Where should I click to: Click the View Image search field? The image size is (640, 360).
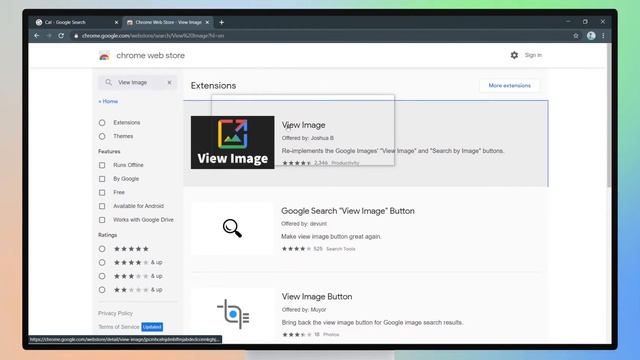pyautogui.click(x=138, y=82)
